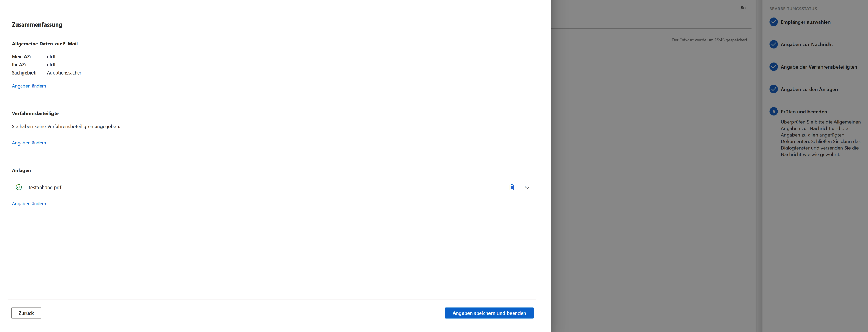Select Angaben zu den Anlagen step label
The image size is (868, 332).
(809, 89)
